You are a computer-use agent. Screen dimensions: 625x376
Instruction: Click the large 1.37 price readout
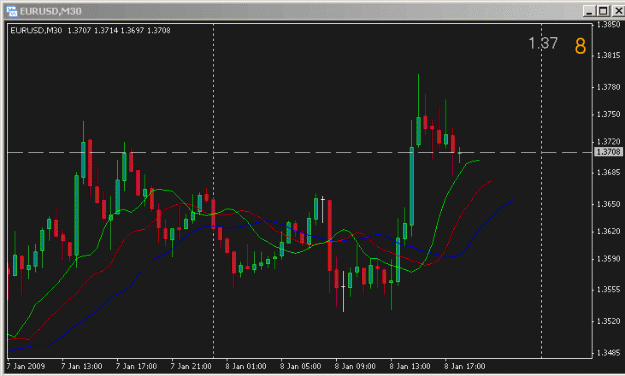(543, 43)
